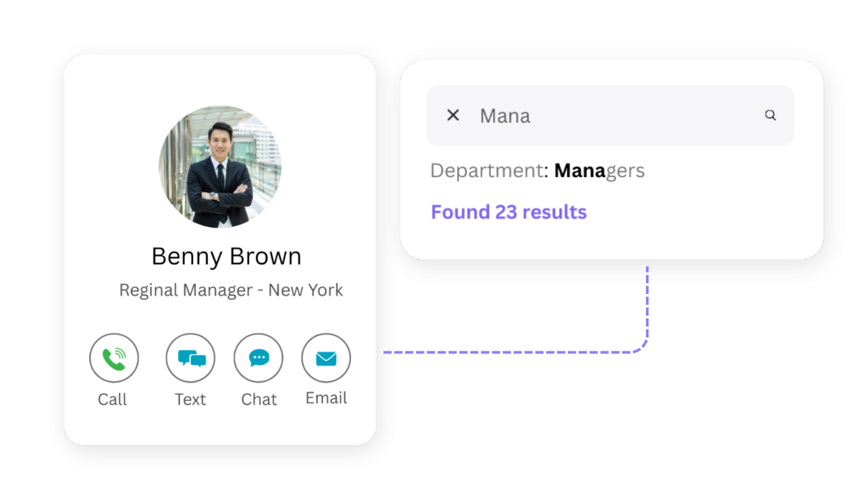The image size is (868, 488).
Task: Click the word "results" in purple text
Action: (x=554, y=212)
